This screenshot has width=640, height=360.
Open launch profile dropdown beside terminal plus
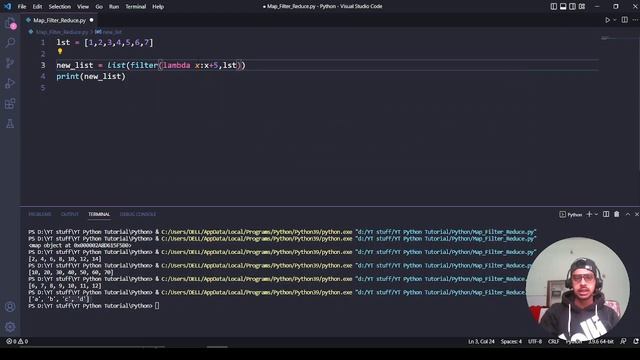pos(596,214)
